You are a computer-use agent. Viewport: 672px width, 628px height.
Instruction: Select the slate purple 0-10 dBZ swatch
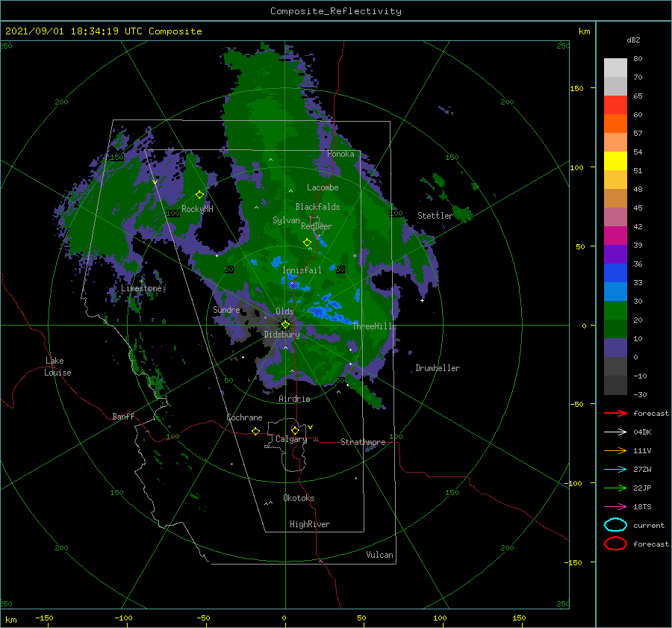click(615, 348)
